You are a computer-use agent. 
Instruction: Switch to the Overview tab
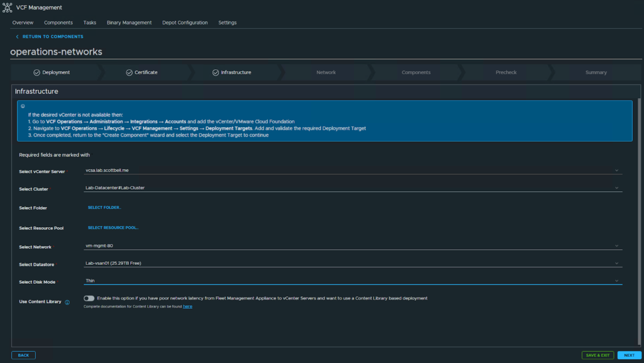[23, 23]
